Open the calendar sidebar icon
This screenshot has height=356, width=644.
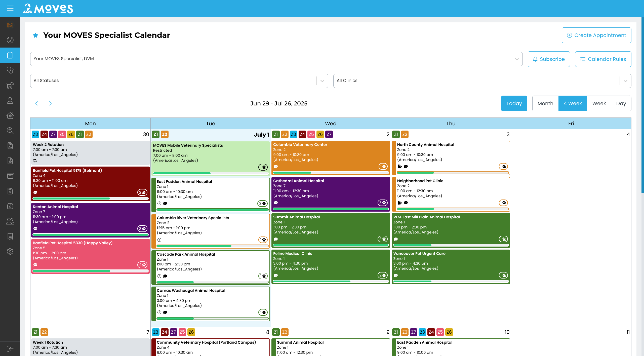coord(10,55)
